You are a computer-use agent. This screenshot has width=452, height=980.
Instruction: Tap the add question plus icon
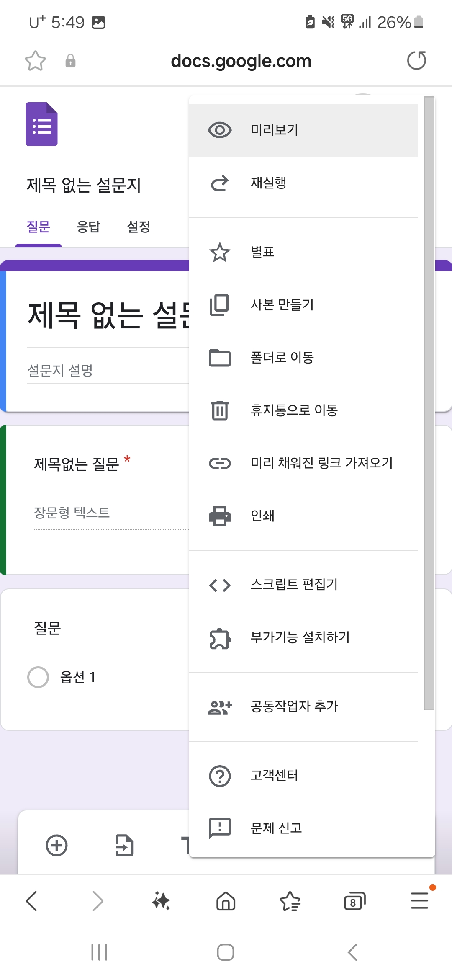coord(56,845)
